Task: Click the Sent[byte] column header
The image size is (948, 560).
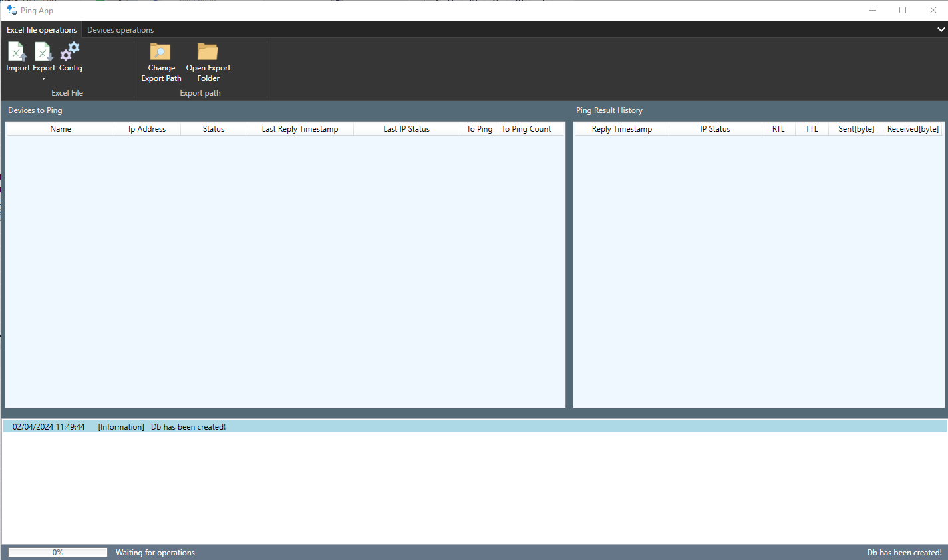Action: click(856, 128)
